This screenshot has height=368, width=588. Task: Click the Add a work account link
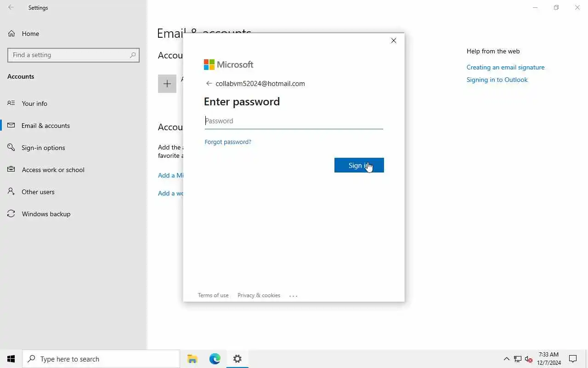tap(171, 193)
